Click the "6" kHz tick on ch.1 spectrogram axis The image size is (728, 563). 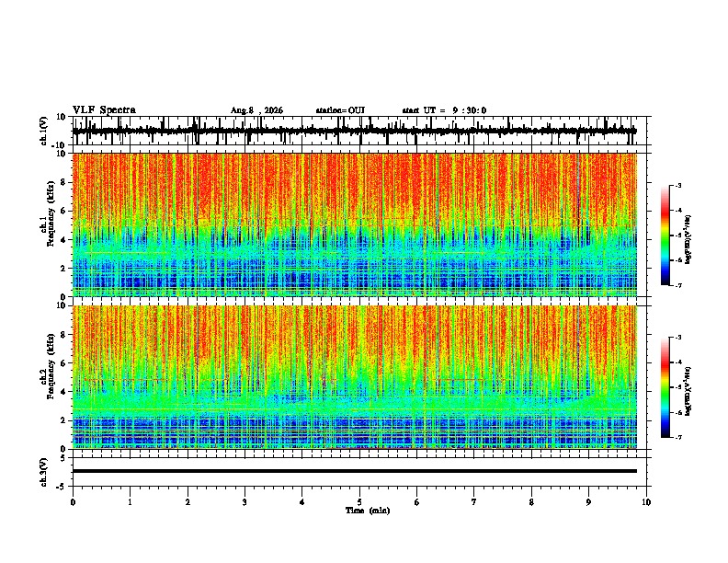63,211
